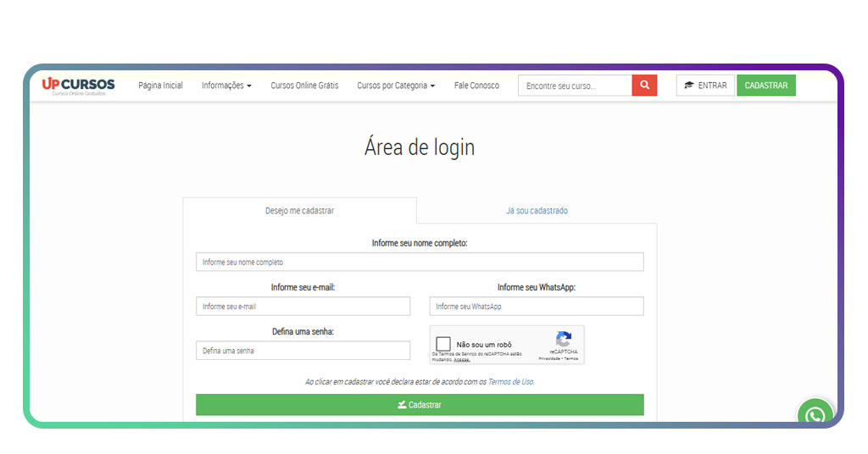Submit with the wide green Cadastrar button

click(x=420, y=405)
